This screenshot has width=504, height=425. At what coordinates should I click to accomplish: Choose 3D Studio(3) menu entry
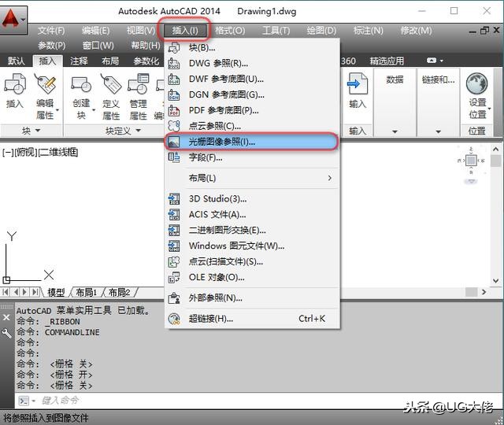pos(252,199)
